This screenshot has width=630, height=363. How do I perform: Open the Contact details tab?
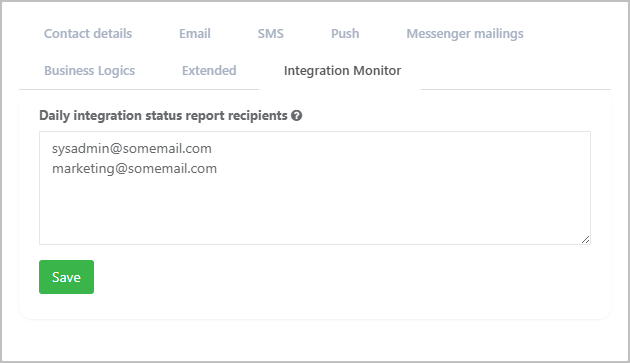point(88,33)
